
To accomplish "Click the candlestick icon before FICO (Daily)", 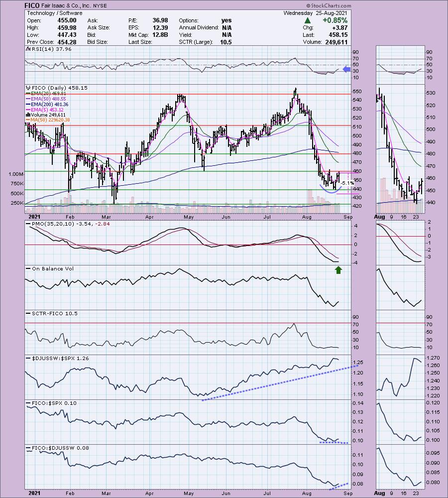I will click(28, 88).
